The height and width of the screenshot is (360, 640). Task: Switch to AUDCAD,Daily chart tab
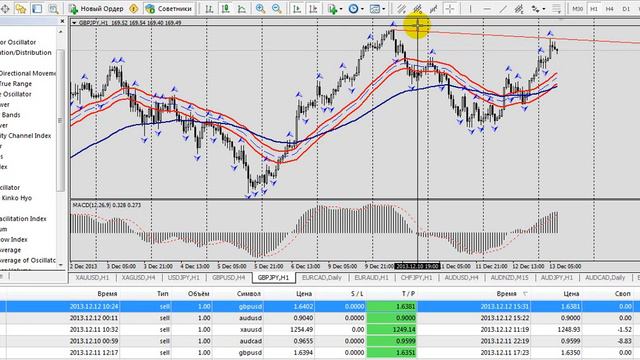click(x=605, y=278)
